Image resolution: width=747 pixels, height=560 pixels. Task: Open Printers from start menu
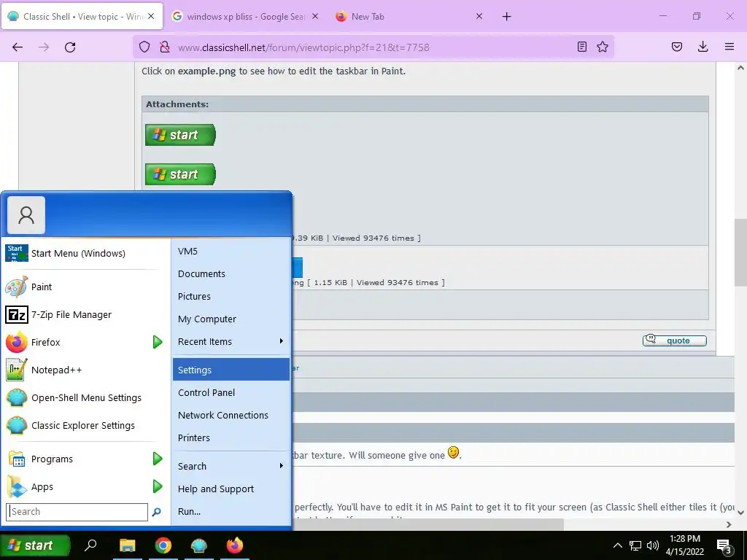pyautogui.click(x=231, y=437)
